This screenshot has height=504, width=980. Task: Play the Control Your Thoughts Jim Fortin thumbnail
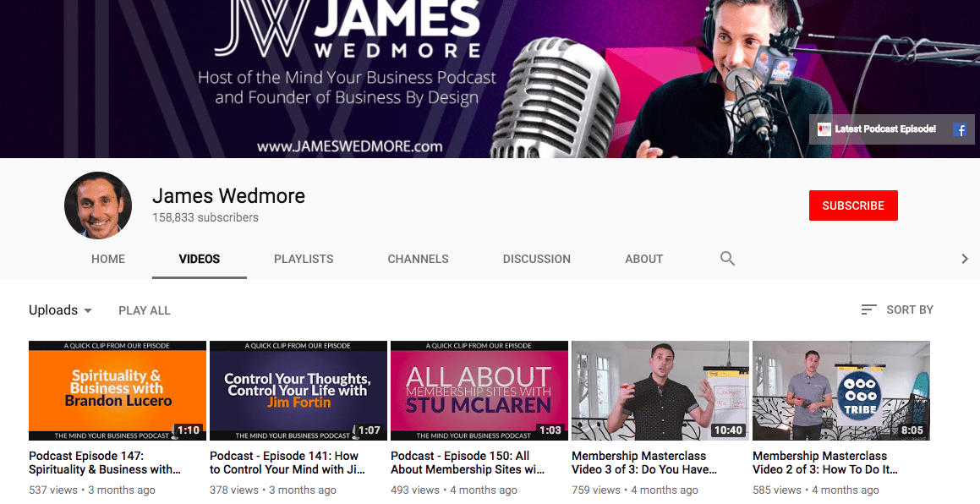pos(298,391)
